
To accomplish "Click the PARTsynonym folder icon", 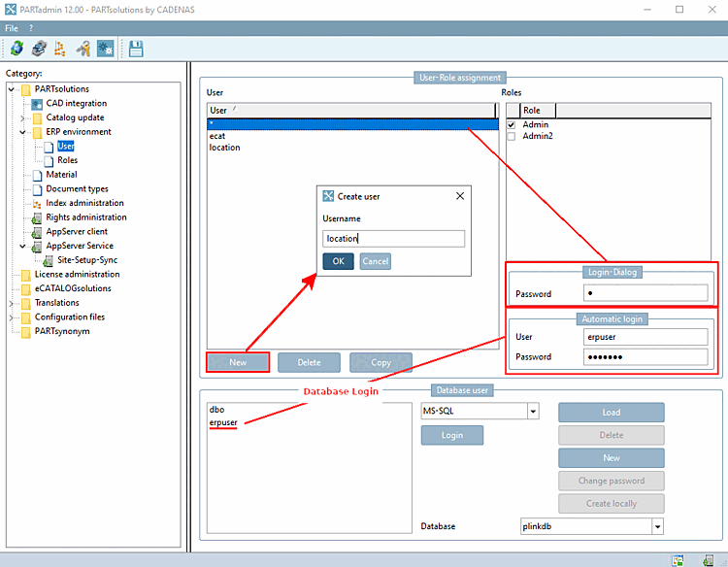I will [26, 332].
